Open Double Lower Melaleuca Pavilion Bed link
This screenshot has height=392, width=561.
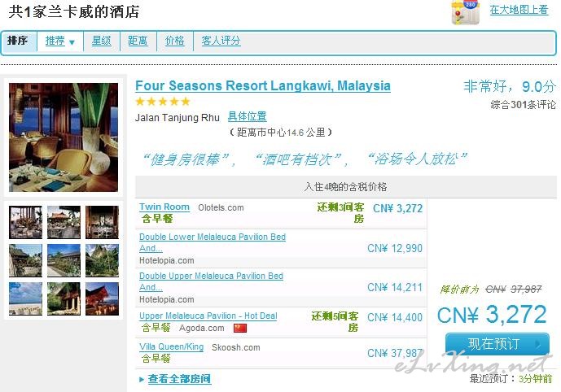pyautogui.click(x=213, y=242)
